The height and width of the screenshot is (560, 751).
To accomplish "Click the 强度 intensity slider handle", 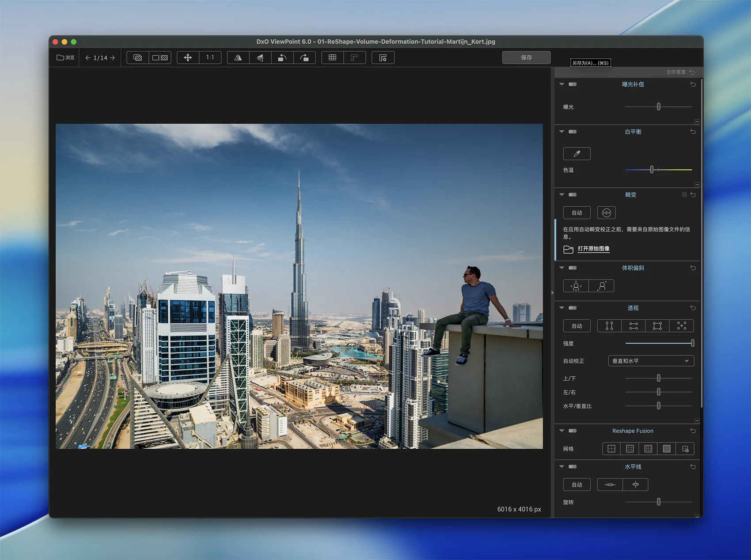I will pyautogui.click(x=692, y=343).
